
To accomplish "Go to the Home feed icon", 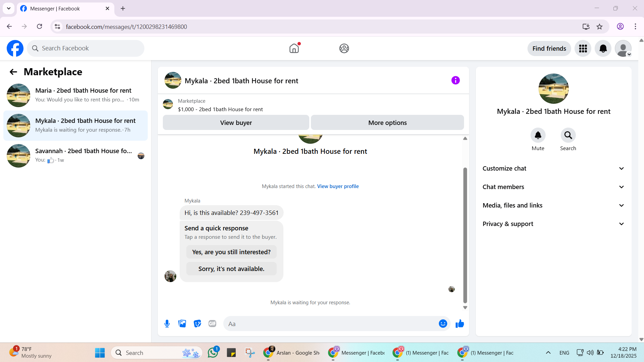I will click(x=294, y=48).
